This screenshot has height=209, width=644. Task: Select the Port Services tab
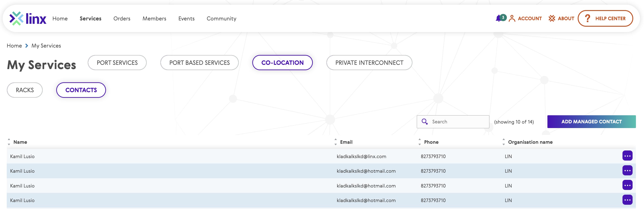(117, 63)
